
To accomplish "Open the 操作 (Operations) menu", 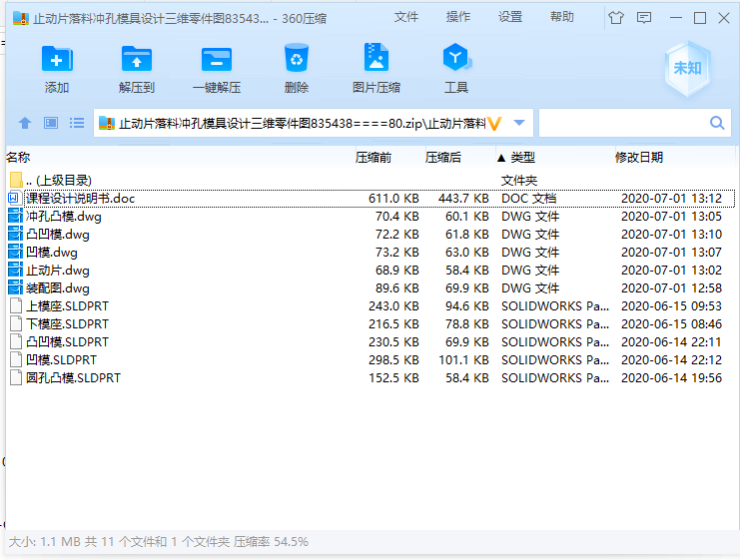I will [x=457, y=17].
